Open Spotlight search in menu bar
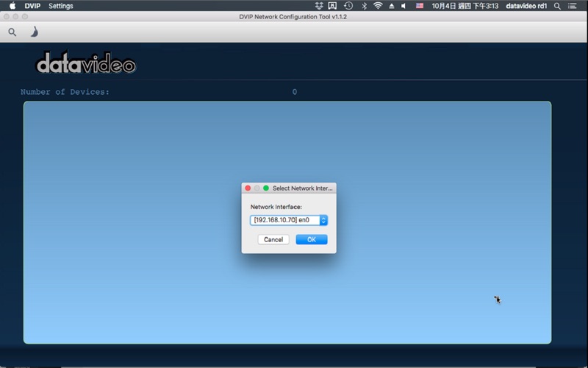 pos(558,6)
